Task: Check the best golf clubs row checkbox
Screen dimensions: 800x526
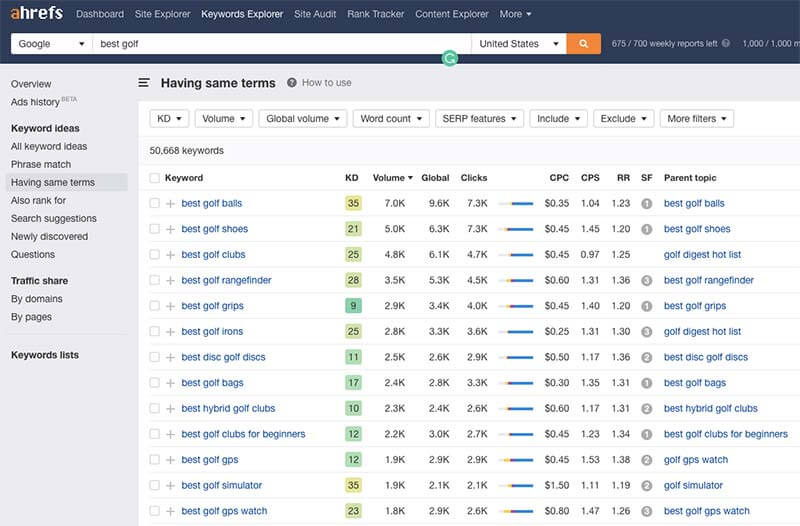Action: (x=154, y=254)
